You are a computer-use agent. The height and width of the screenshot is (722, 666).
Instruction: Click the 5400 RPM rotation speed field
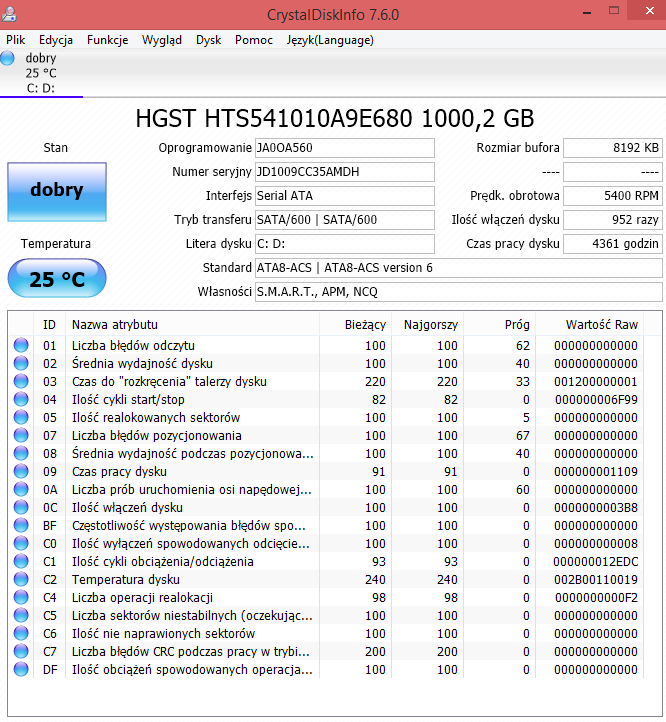(613, 196)
